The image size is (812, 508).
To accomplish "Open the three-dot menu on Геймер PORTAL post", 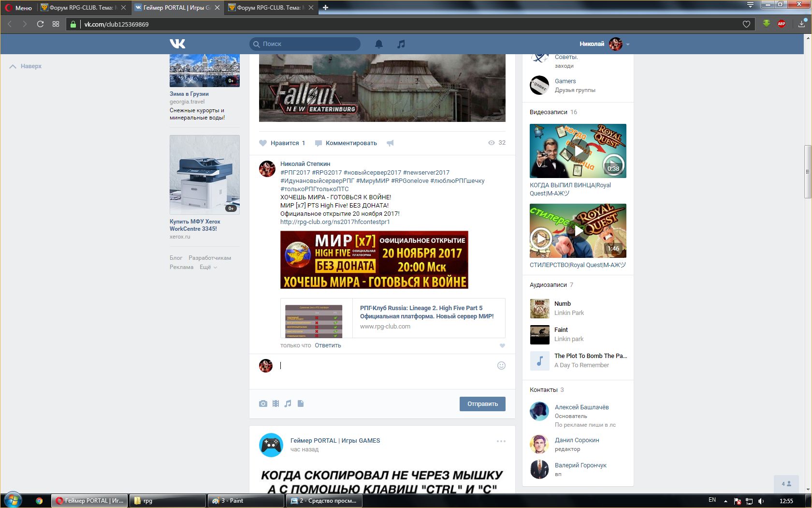I will (x=501, y=441).
